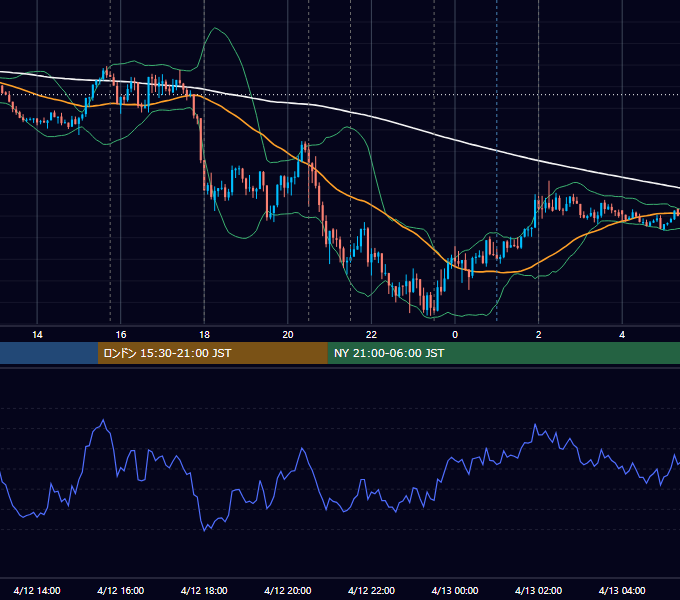Click the 4/13 04:00 indicator axis label
The image size is (680, 600).
coord(622,590)
